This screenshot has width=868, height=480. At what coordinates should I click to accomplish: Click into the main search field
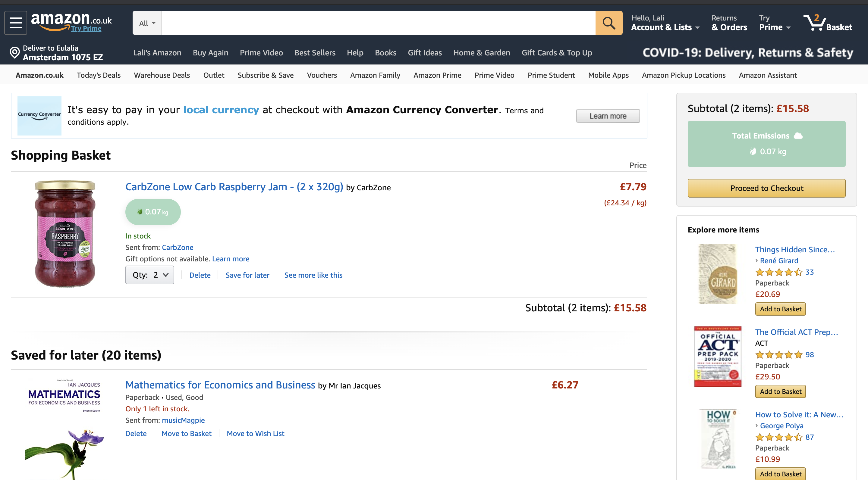click(378, 23)
